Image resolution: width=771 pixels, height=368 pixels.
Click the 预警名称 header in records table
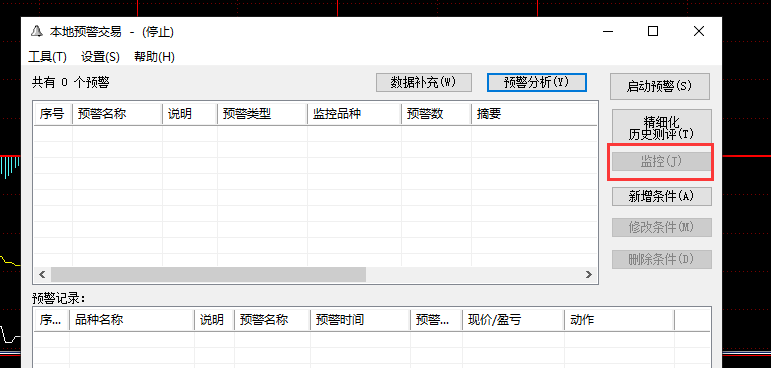[x=272, y=320]
